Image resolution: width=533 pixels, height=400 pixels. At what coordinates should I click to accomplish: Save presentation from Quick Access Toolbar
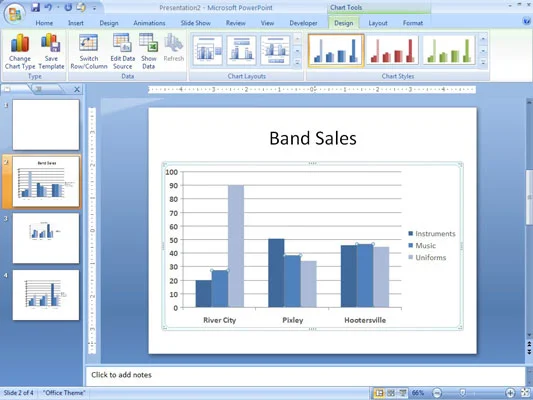tap(35, 7)
